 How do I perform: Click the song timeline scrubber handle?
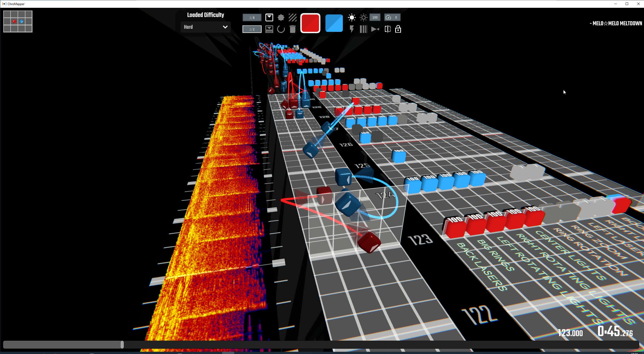point(122,344)
